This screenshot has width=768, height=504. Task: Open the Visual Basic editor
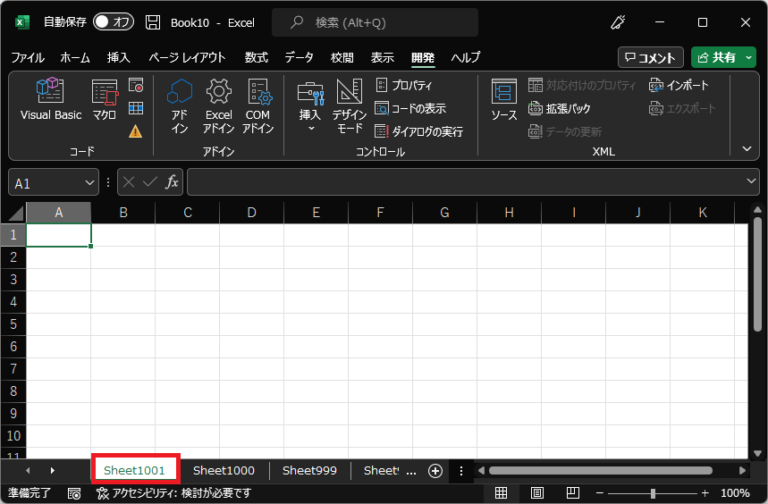pyautogui.click(x=50, y=101)
